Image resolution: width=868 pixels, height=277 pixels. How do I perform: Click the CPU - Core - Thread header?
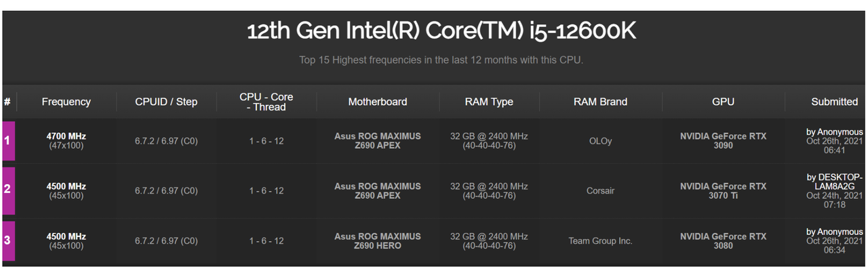pyautogui.click(x=267, y=102)
